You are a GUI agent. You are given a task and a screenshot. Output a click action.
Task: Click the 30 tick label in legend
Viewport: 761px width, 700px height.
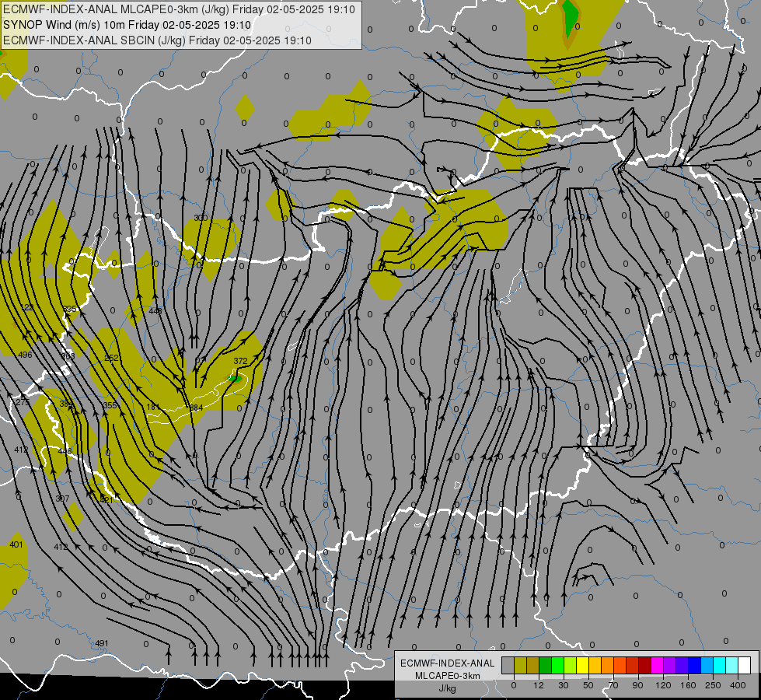coord(564,685)
